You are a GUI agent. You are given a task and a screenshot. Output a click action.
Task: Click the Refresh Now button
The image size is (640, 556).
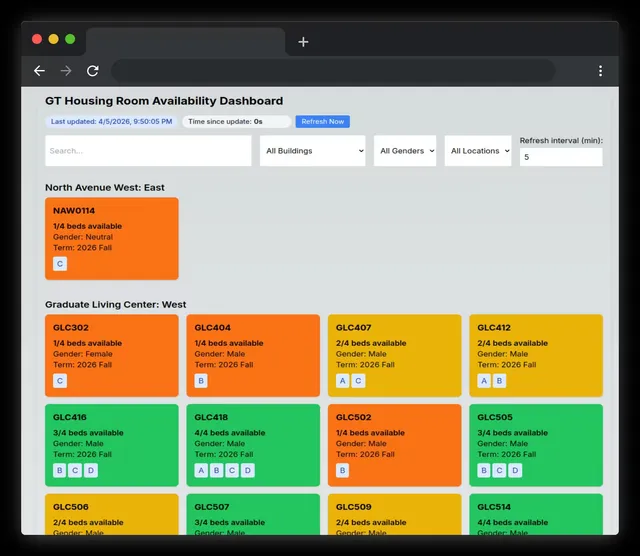point(322,121)
